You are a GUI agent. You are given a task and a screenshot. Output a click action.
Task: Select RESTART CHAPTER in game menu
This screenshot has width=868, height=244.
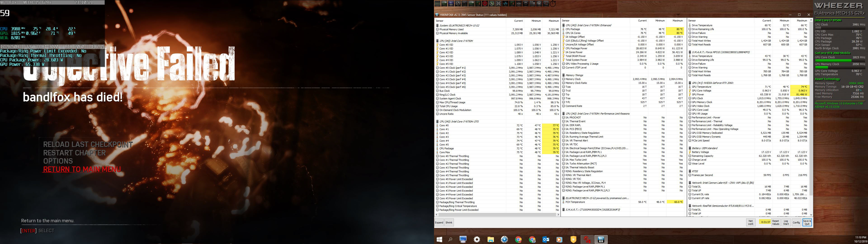[74, 153]
